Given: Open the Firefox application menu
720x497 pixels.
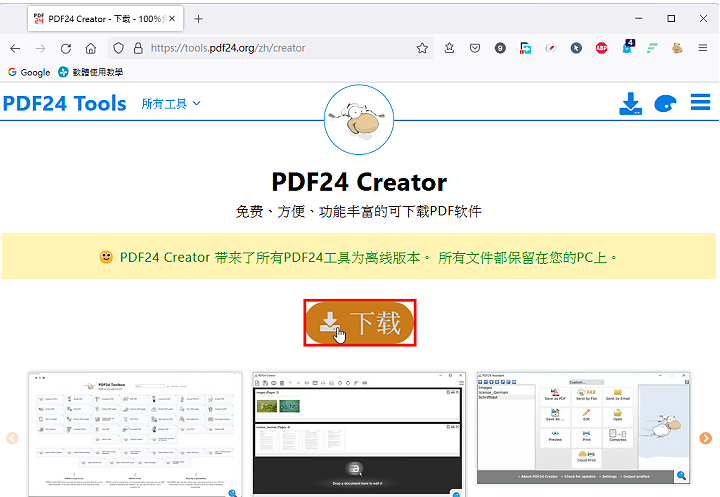Looking at the screenshot, I should pos(703,48).
